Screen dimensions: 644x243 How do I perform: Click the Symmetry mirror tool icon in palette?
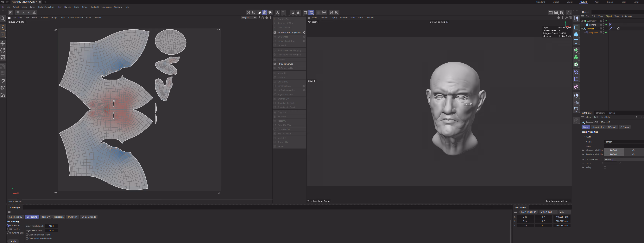point(576,87)
